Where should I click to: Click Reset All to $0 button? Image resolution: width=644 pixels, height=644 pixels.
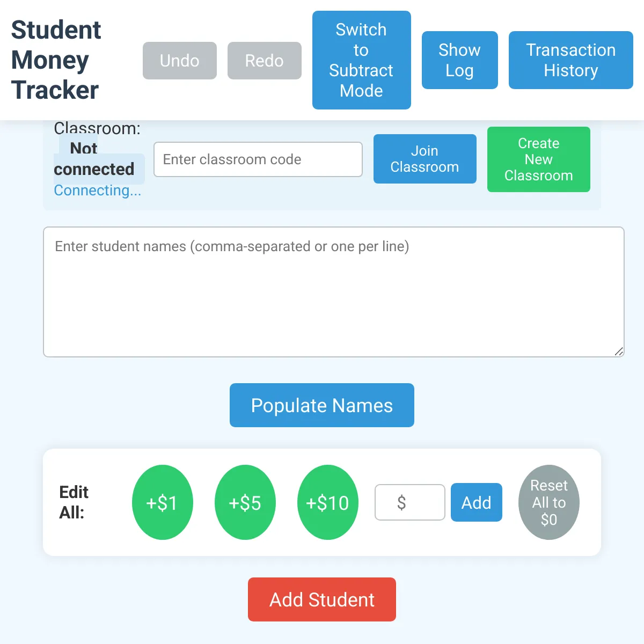(549, 502)
